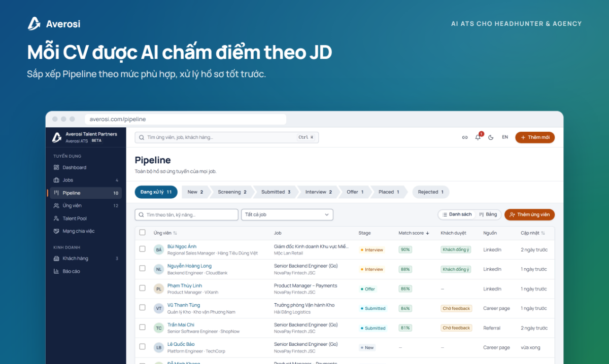Select the Placed 1 stage tab
This screenshot has height=364, width=609.
(x=389, y=192)
